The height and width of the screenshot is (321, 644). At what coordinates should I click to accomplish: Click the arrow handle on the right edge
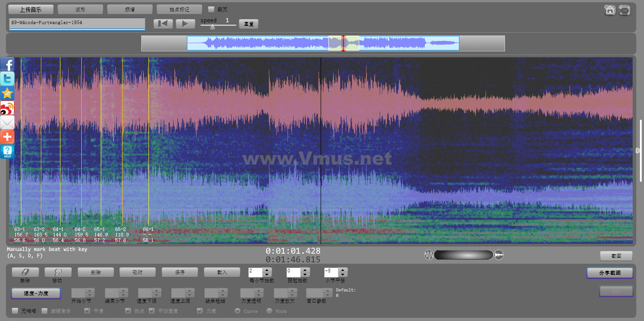tap(638, 150)
